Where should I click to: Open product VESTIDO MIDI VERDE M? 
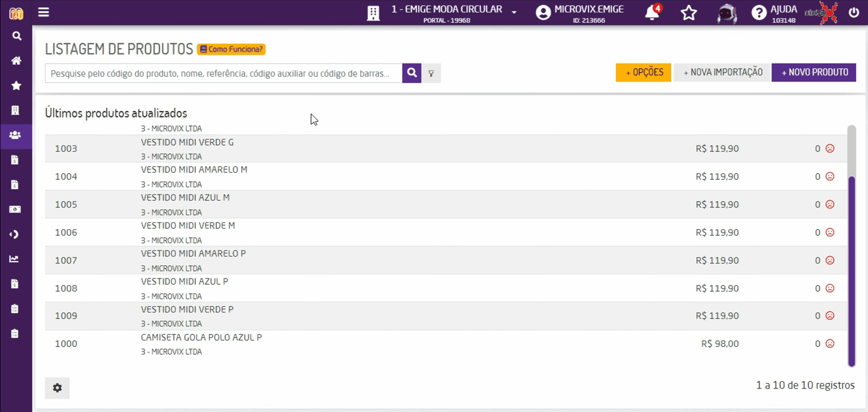188,226
